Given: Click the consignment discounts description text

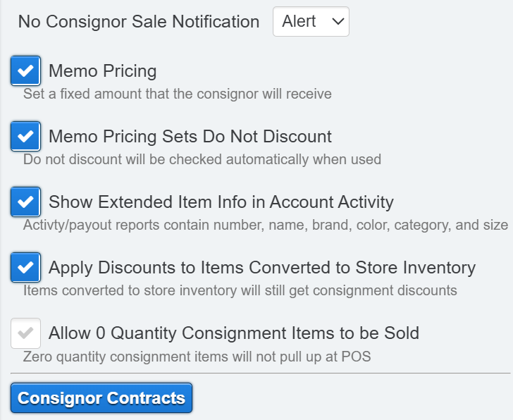Looking at the screenshot, I should point(240,290).
